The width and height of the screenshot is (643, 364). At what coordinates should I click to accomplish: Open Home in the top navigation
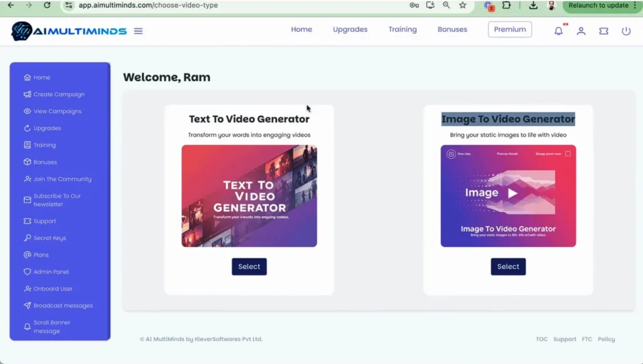301,29
